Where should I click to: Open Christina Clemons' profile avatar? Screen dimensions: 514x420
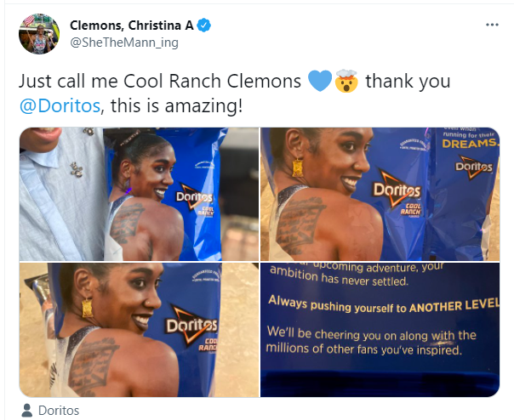tap(39, 34)
